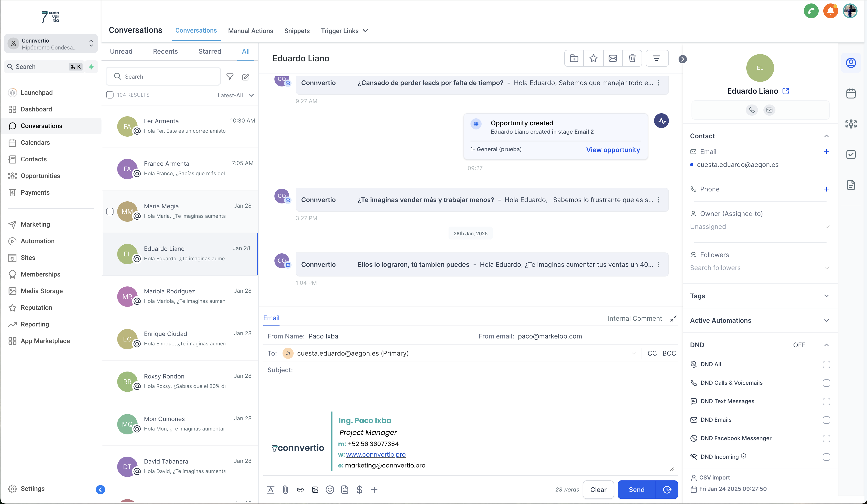Open the tasks checkmark icon in right rail

coord(851,154)
